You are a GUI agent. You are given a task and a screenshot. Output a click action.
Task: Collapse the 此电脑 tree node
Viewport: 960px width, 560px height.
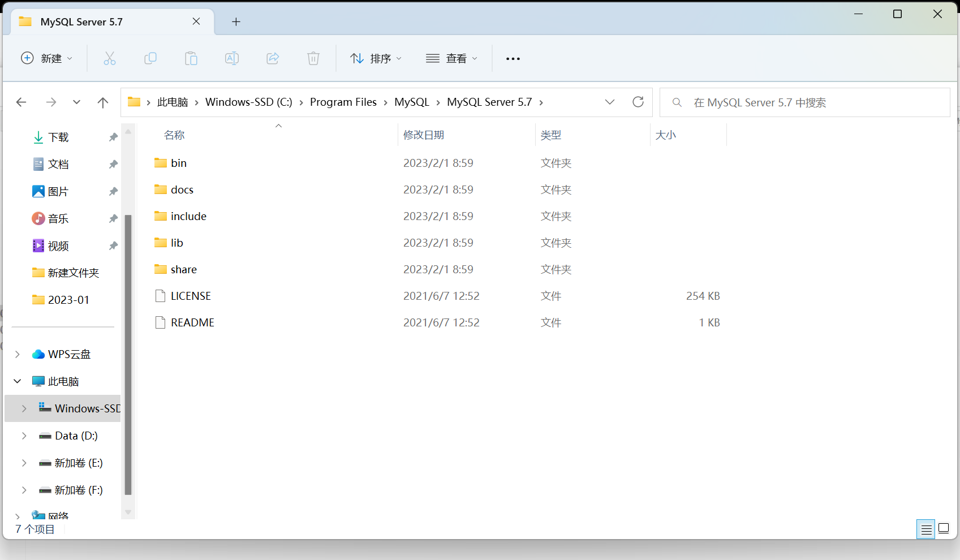pyautogui.click(x=18, y=381)
